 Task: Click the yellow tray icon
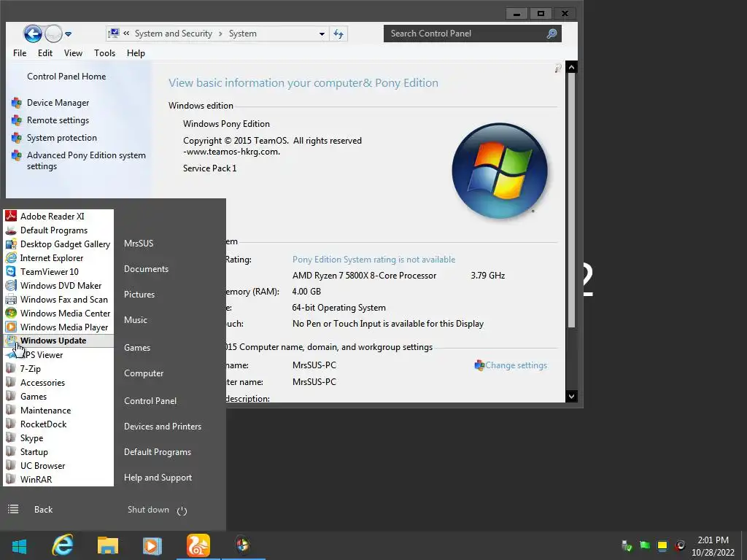point(662,545)
